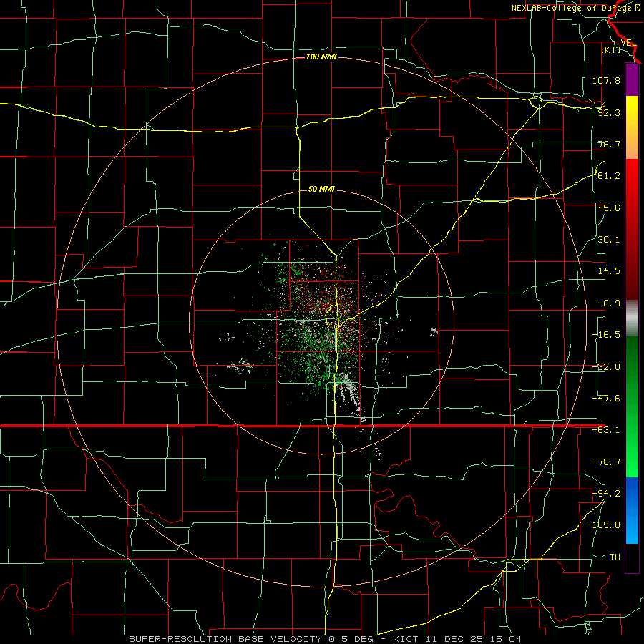
Task: Click the VEL legend title
Action: (628, 43)
